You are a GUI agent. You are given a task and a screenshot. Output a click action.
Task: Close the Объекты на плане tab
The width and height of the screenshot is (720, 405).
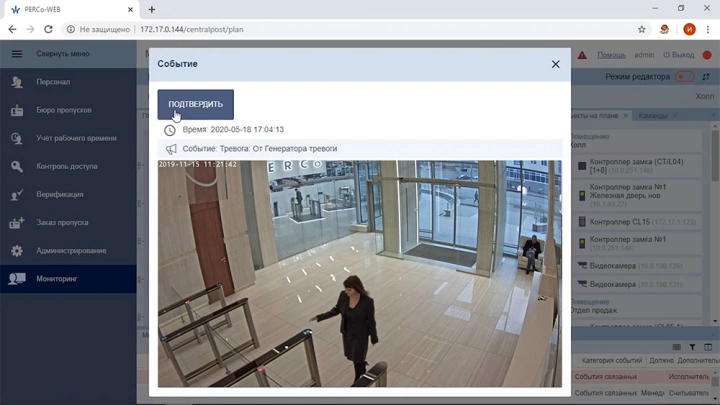tap(625, 116)
